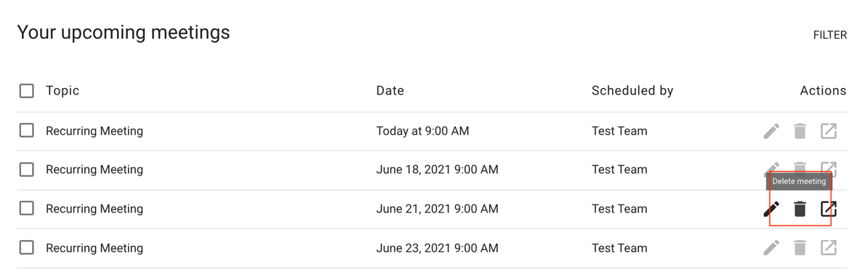The height and width of the screenshot is (278, 868).
Task: Open June 21, 2021 meeting in new window
Action: pos(828,209)
